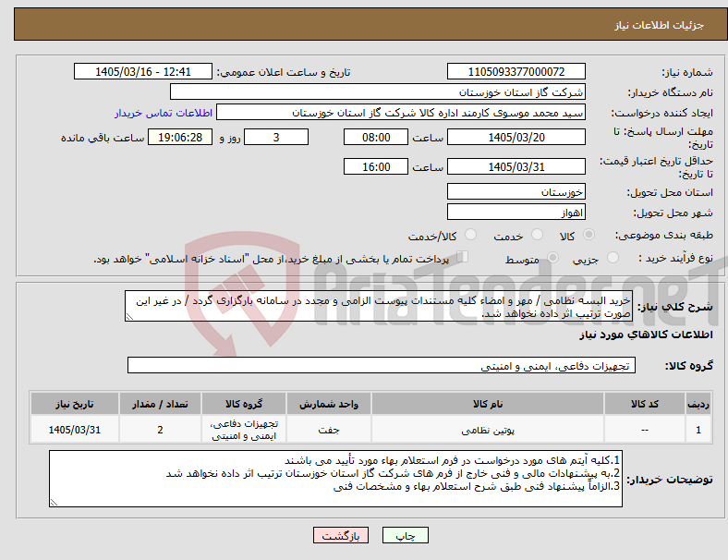Click the buyer notes text area
Viewport: 728px width, 560px height.
pos(335,479)
